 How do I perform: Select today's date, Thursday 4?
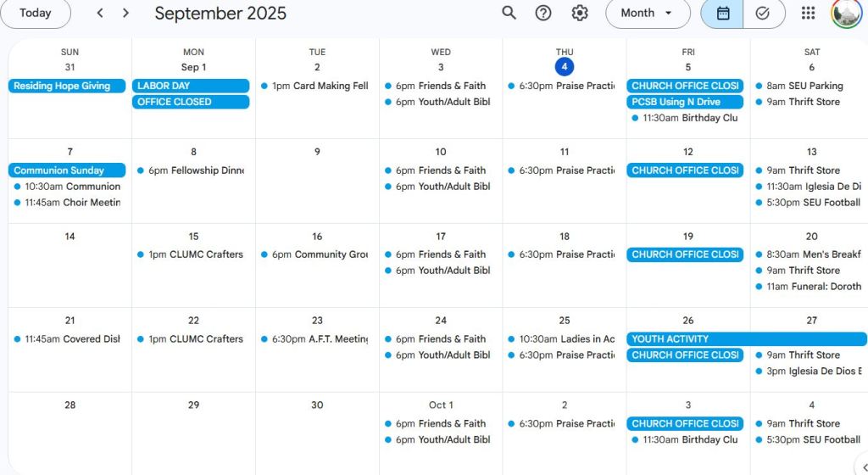pyautogui.click(x=565, y=67)
